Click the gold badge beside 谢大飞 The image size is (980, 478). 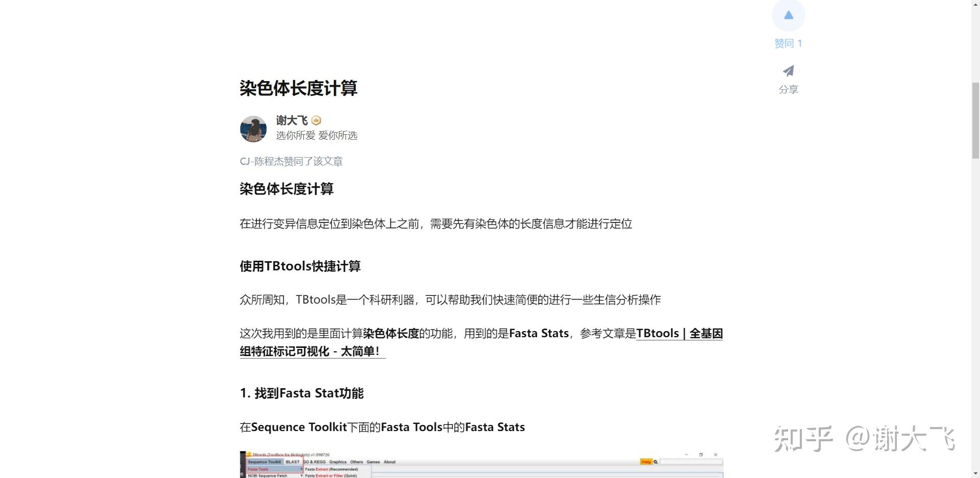316,120
